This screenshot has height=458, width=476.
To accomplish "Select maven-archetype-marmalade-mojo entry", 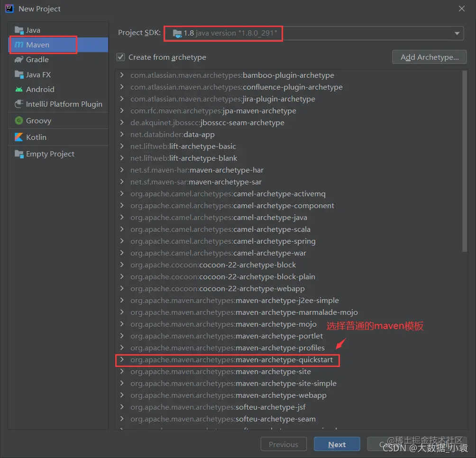I will coord(244,312).
